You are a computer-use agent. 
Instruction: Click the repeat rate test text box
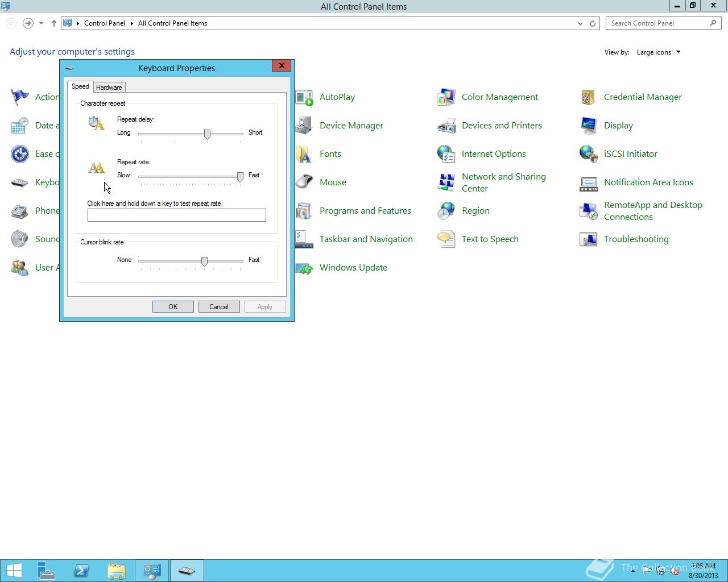point(177,215)
